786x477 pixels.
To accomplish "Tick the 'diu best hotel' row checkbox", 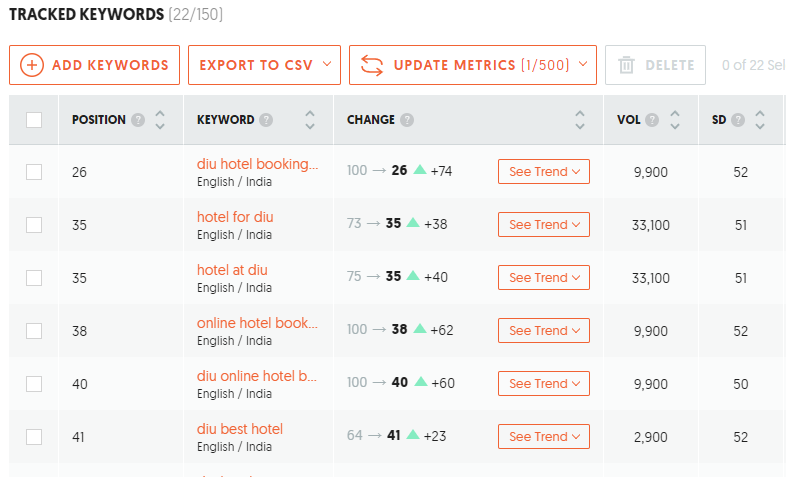I will [34, 437].
